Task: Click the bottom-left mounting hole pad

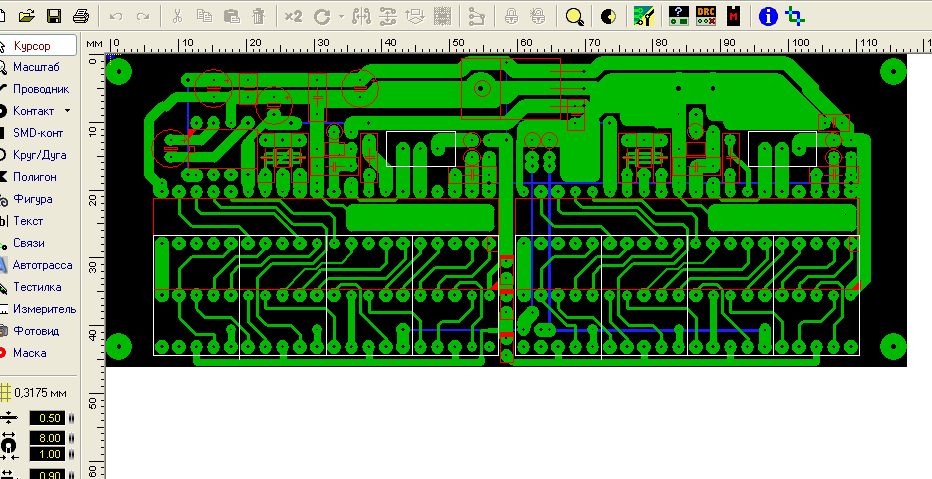Action: click(119, 346)
